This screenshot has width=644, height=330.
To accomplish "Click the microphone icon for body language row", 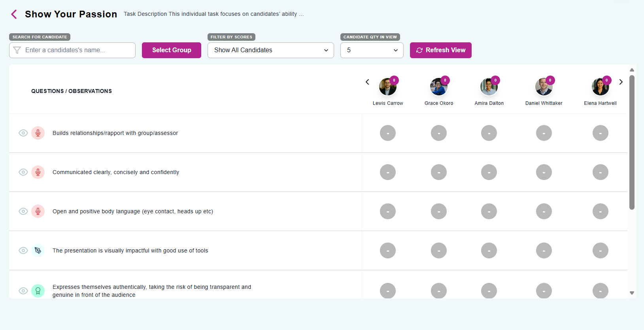I will coord(38,211).
